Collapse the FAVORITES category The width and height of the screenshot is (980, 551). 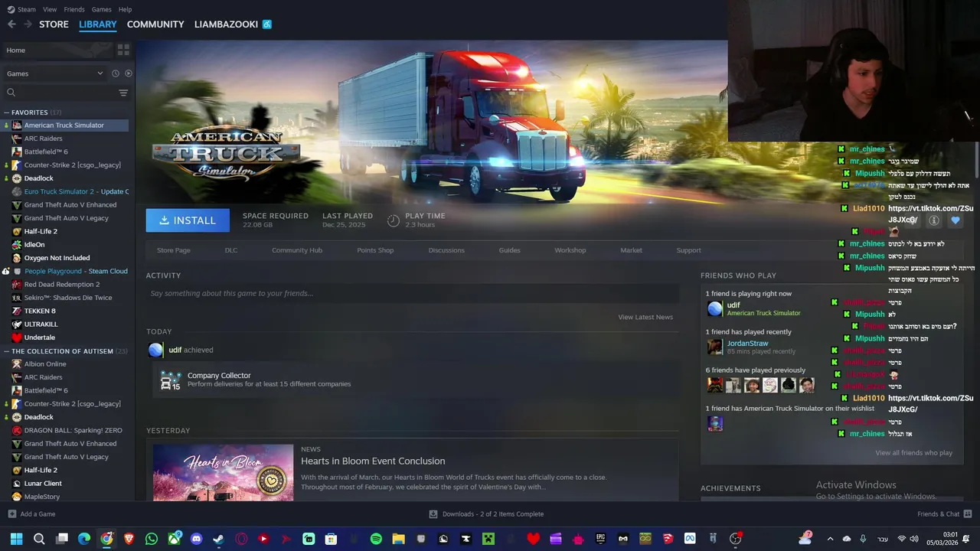(6, 112)
